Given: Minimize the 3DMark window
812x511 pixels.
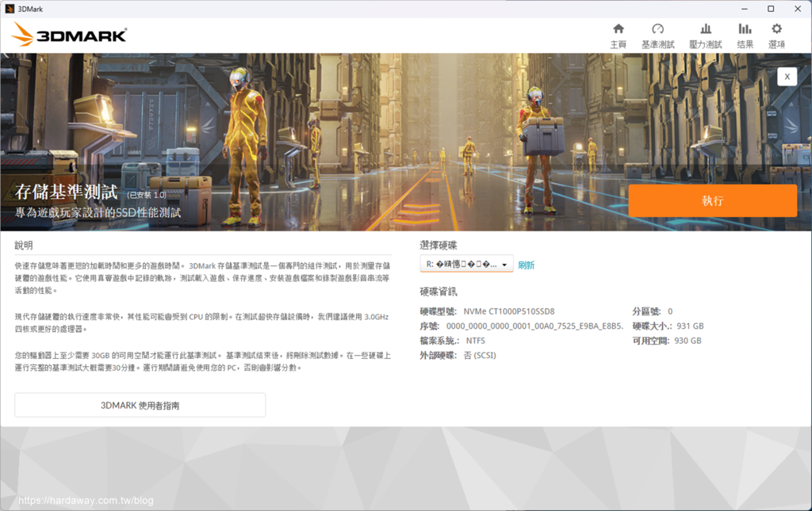Looking at the screenshot, I should pyautogui.click(x=744, y=9).
